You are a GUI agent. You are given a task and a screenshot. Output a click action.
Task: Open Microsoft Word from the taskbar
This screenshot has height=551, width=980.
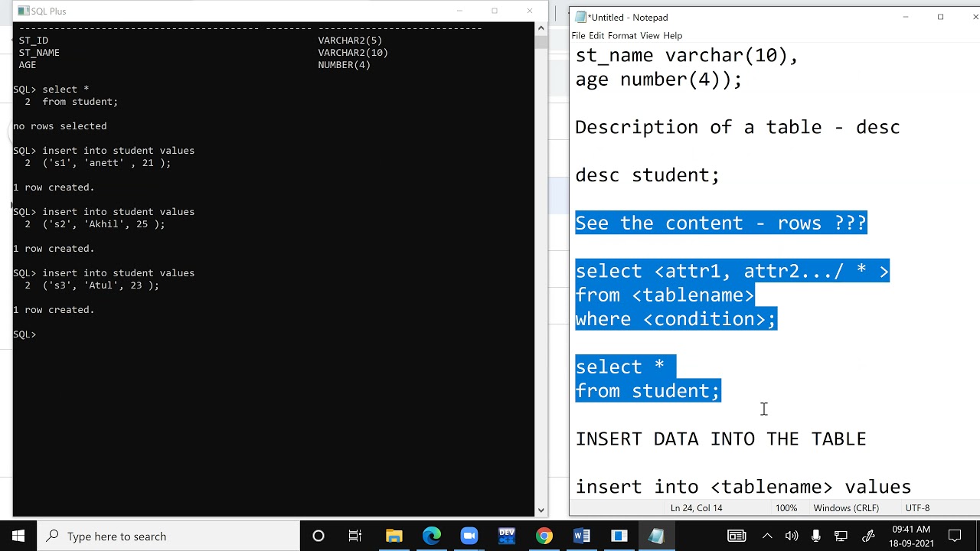coord(581,536)
